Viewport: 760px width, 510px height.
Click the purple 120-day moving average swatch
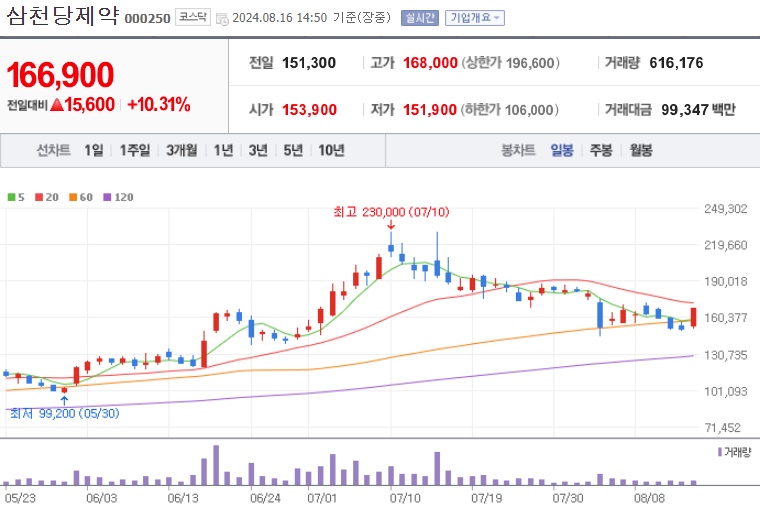[108, 197]
